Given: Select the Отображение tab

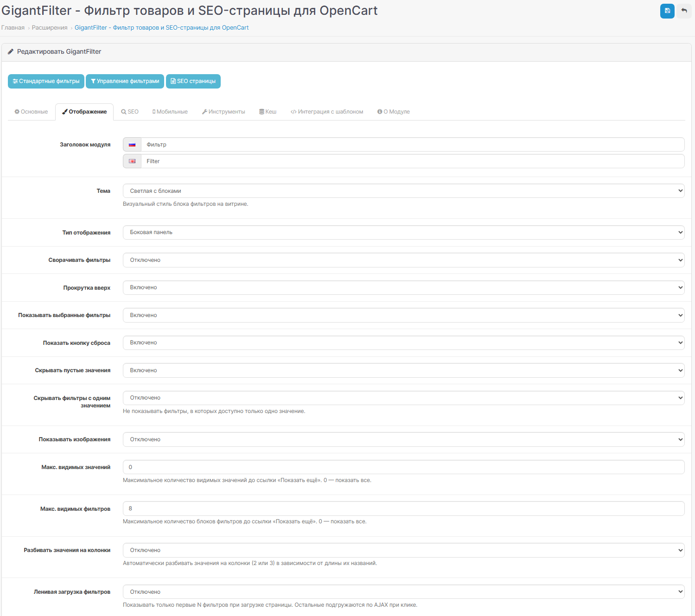Looking at the screenshot, I should (84, 112).
